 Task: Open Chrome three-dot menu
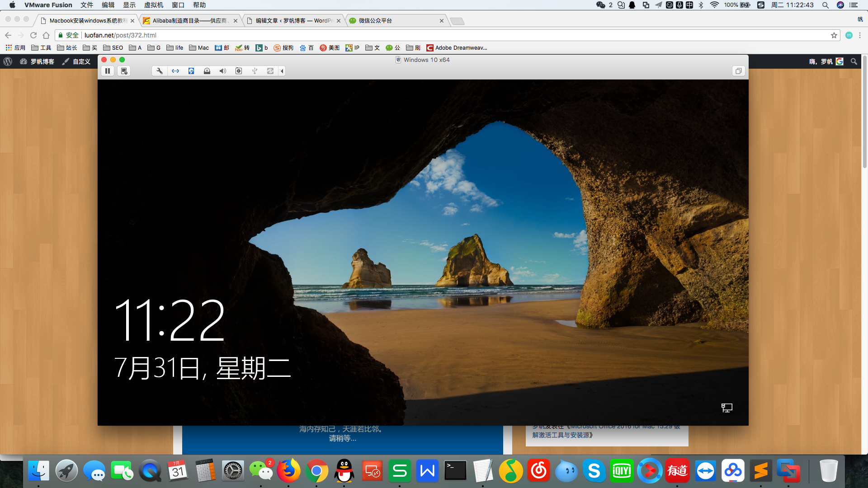coord(860,35)
